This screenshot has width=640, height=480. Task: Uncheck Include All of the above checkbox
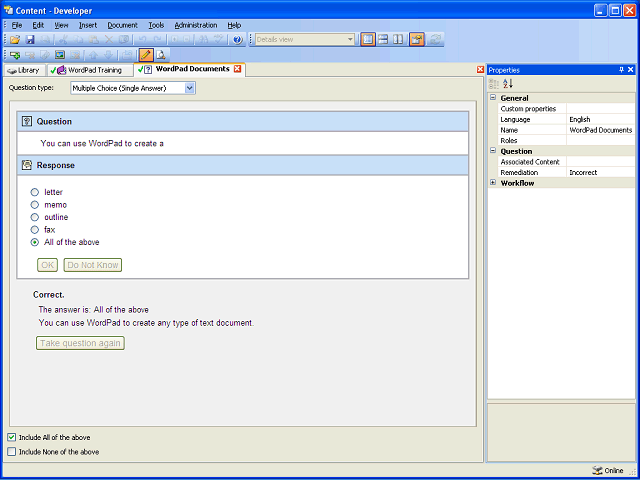pyautogui.click(x=11, y=437)
